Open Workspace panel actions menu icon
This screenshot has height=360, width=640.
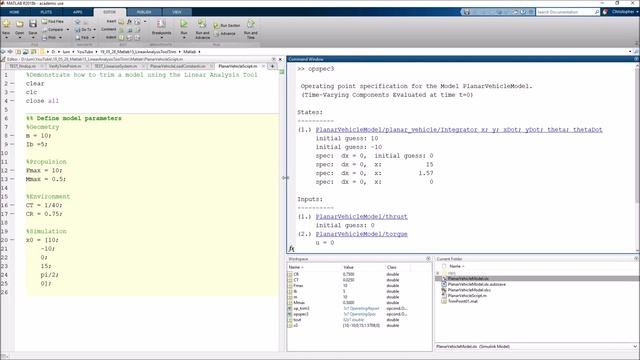click(x=428, y=259)
